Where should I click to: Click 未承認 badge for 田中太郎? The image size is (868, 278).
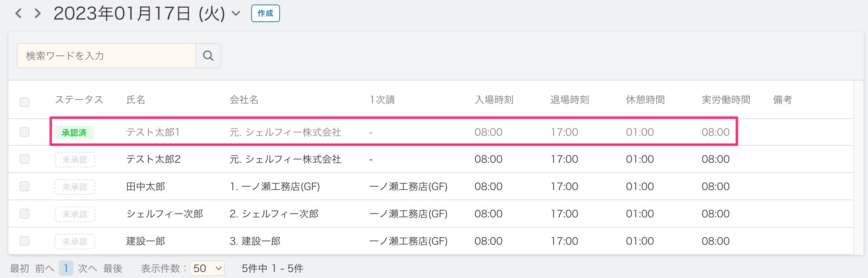pyautogui.click(x=75, y=187)
